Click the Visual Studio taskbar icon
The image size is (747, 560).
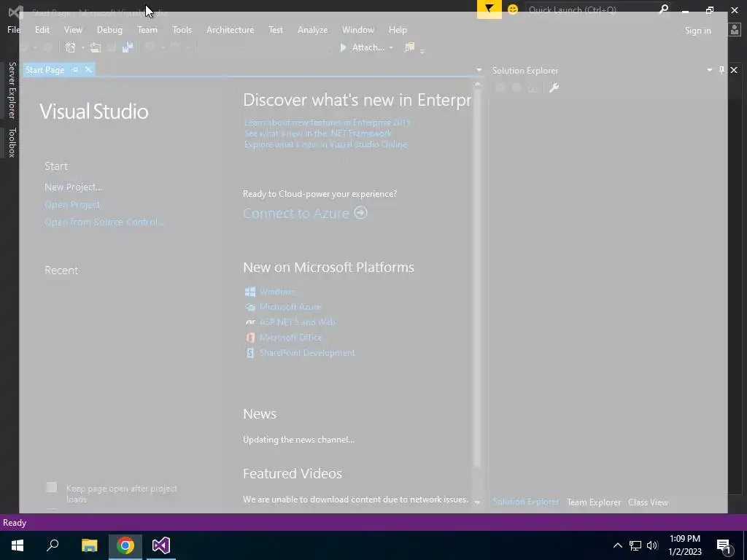pyautogui.click(x=161, y=545)
